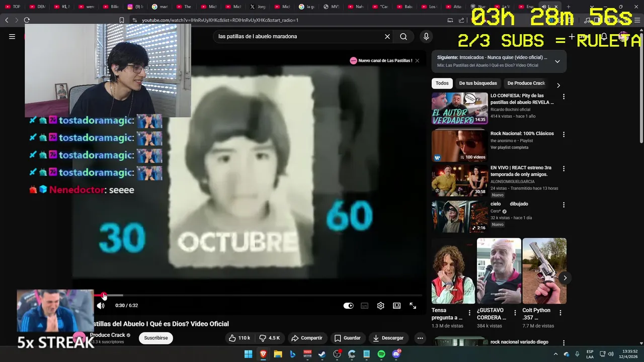
Task: Click the Guardar button
Action: tap(347, 338)
